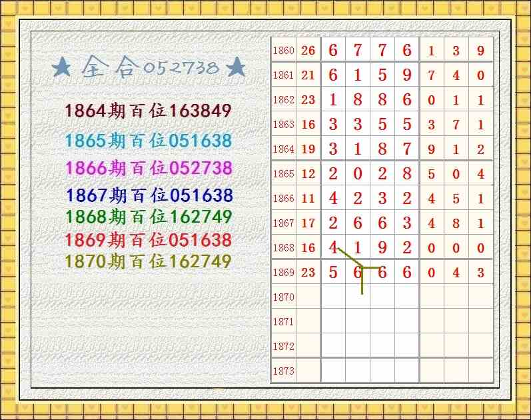Select the blue 1867期百位051638 line

tap(149, 195)
